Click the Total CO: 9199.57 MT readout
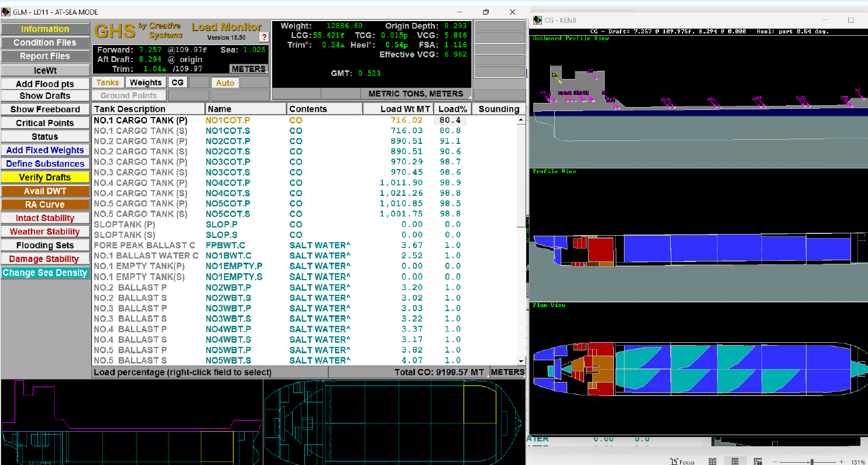868x465 pixels. (440, 372)
